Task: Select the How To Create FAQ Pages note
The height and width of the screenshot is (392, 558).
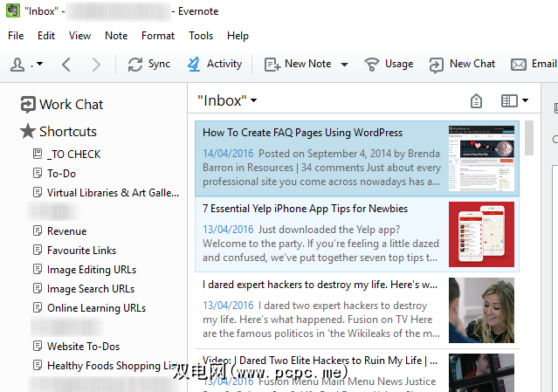Action: tap(357, 159)
